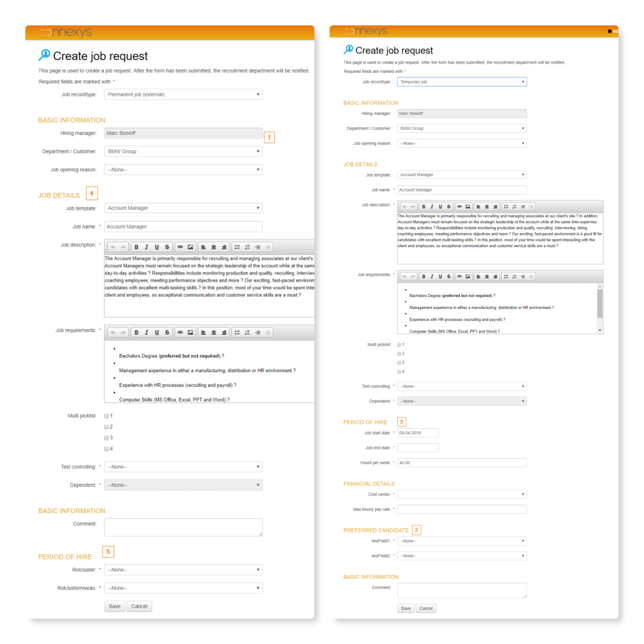Click Numbered list in Temporary form's Job description toolbar
This screenshot has width=644, height=644.
pyautogui.click(x=514, y=207)
